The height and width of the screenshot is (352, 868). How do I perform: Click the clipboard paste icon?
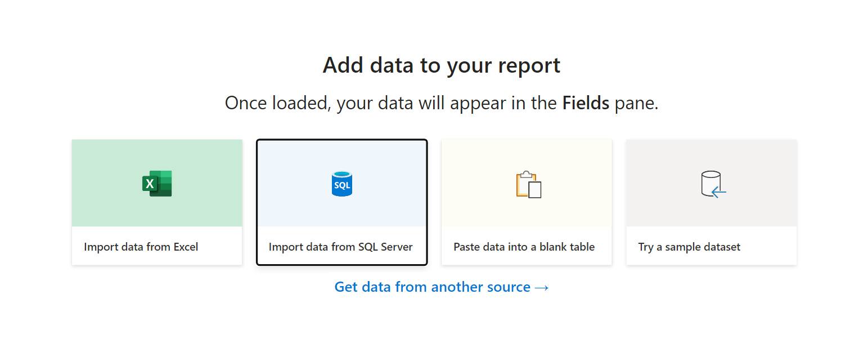[528, 184]
